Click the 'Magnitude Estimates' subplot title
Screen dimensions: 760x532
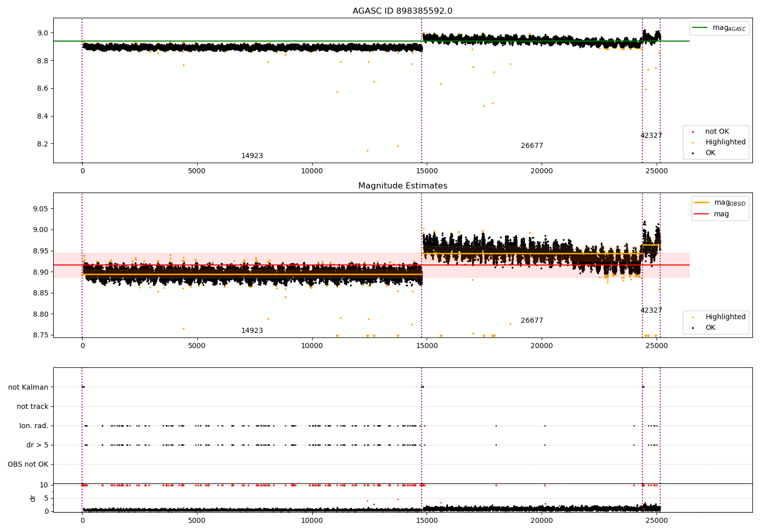click(402, 186)
